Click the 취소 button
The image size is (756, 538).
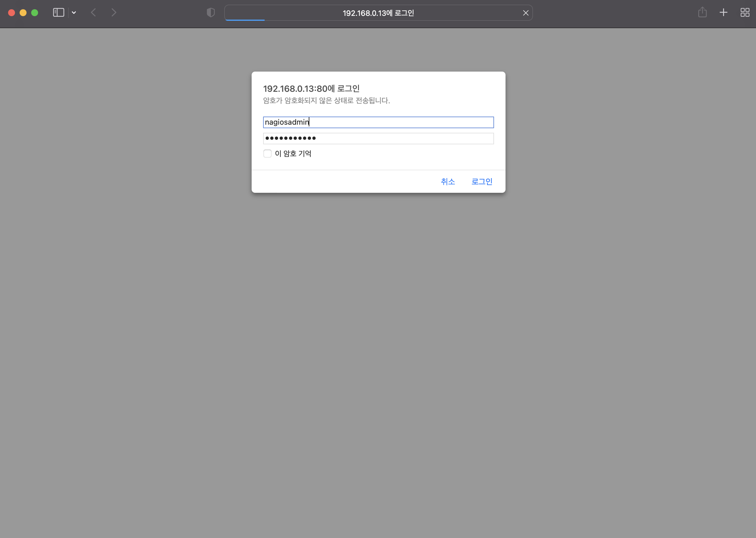tap(448, 182)
